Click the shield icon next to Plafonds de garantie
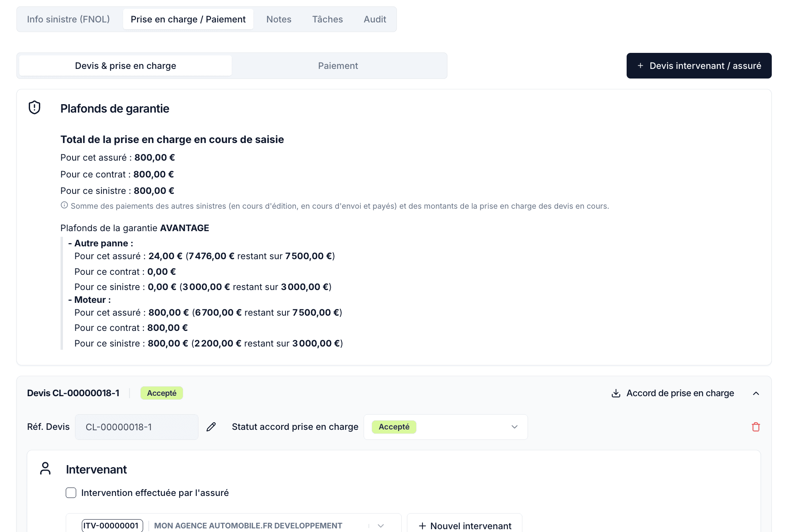The height and width of the screenshot is (532, 789). [x=34, y=107]
